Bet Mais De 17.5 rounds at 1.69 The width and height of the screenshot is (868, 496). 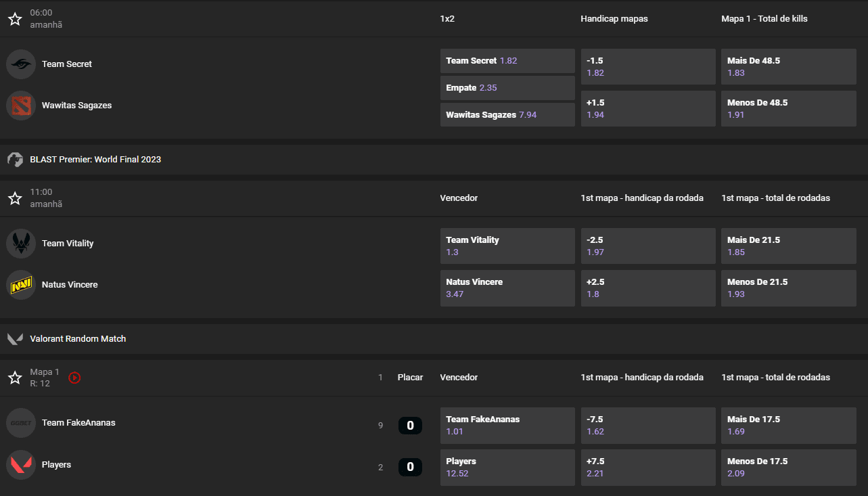pyautogui.click(x=789, y=425)
